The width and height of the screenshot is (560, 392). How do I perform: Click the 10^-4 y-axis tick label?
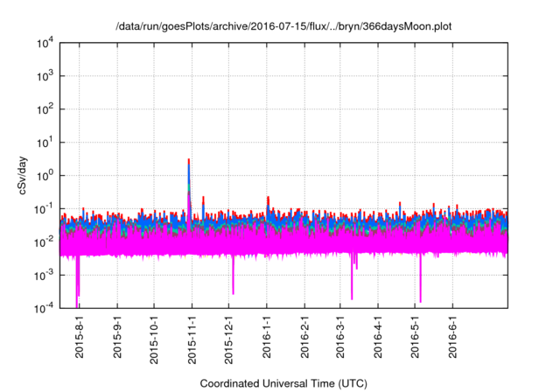(x=44, y=308)
